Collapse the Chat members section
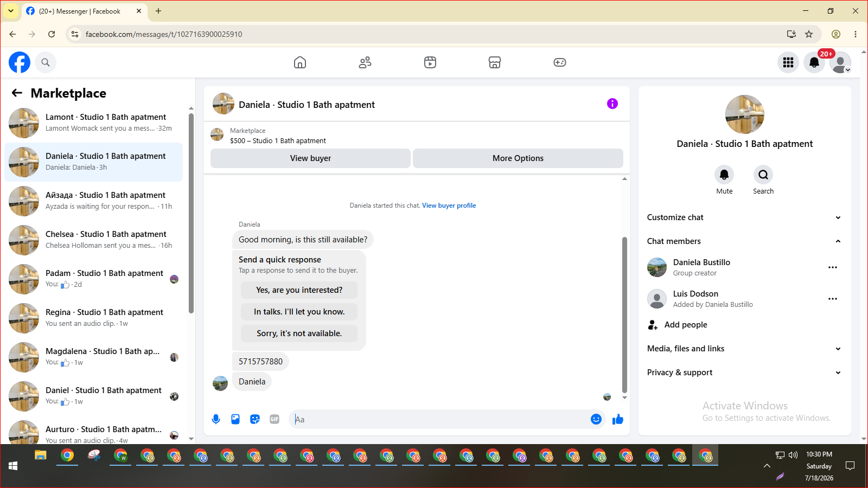 [x=744, y=241]
